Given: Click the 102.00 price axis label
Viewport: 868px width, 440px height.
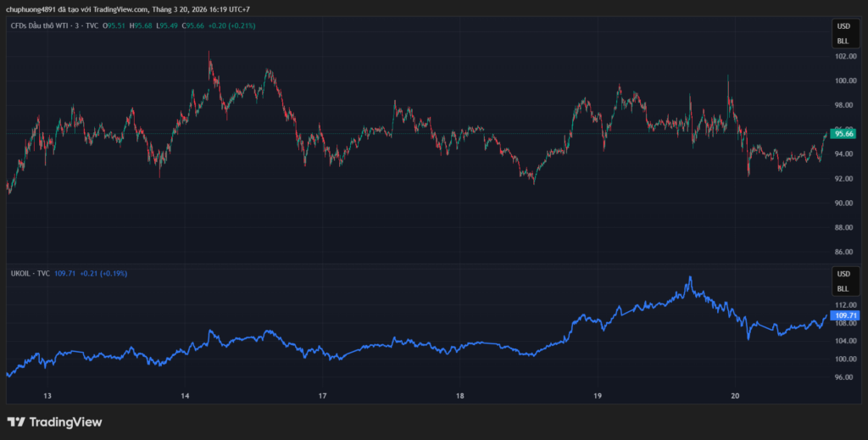Looking at the screenshot, I should point(844,57).
